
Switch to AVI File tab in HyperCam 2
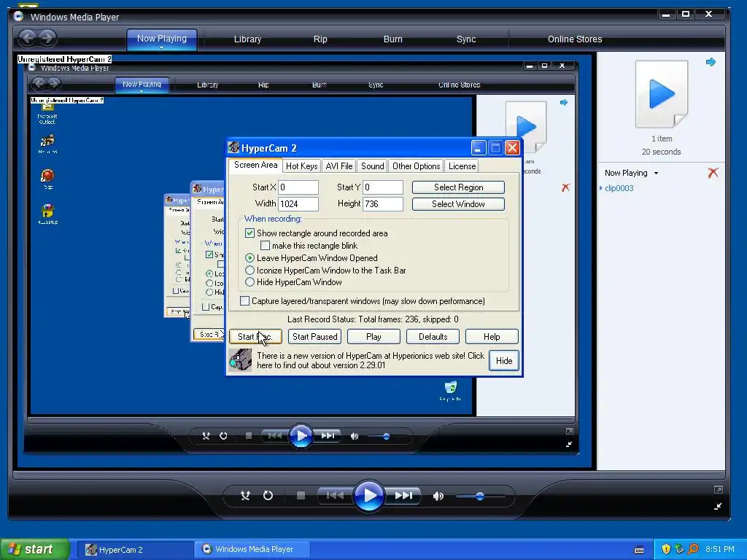click(x=338, y=166)
